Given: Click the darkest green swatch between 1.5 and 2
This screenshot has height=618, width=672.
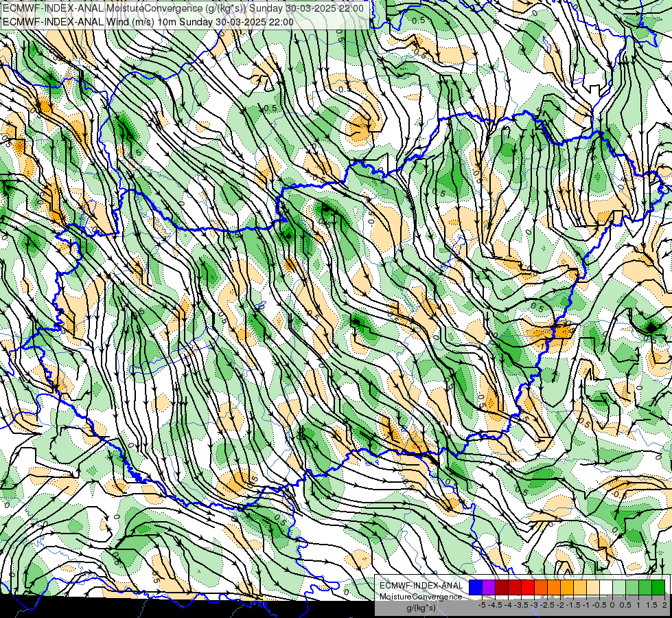Looking at the screenshot, I should (658, 587).
